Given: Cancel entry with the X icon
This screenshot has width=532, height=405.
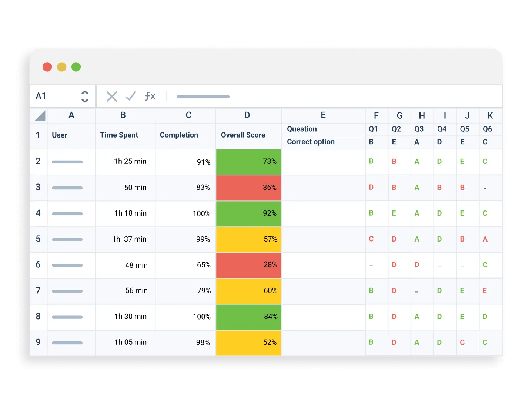Looking at the screenshot, I should [x=111, y=96].
